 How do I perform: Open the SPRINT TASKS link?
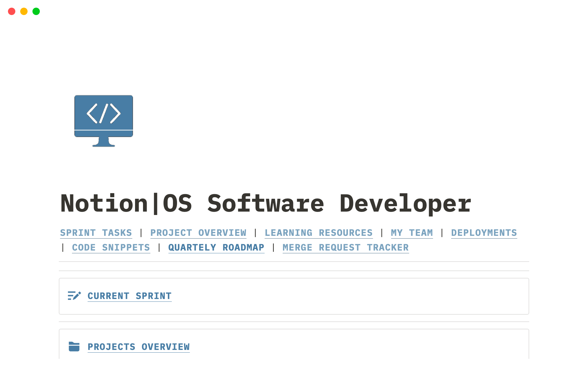96,233
